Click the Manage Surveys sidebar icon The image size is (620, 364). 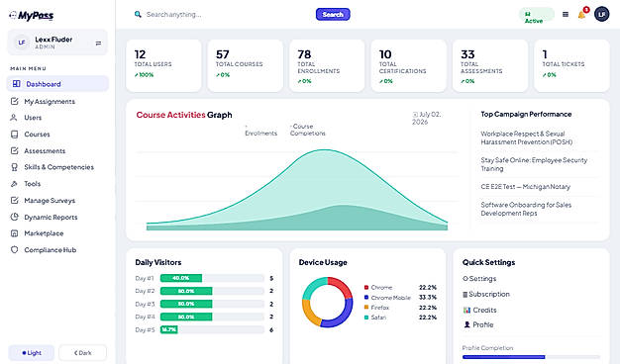pyautogui.click(x=15, y=200)
